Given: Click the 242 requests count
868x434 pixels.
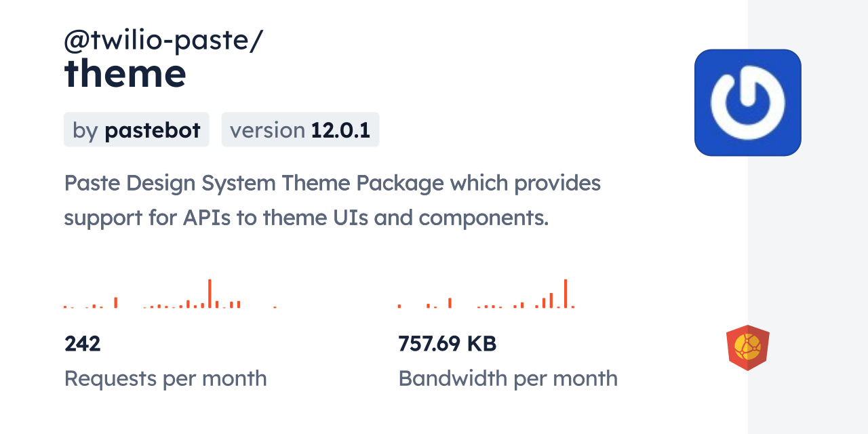Looking at the screenshot, I should (x=83, y=344).
